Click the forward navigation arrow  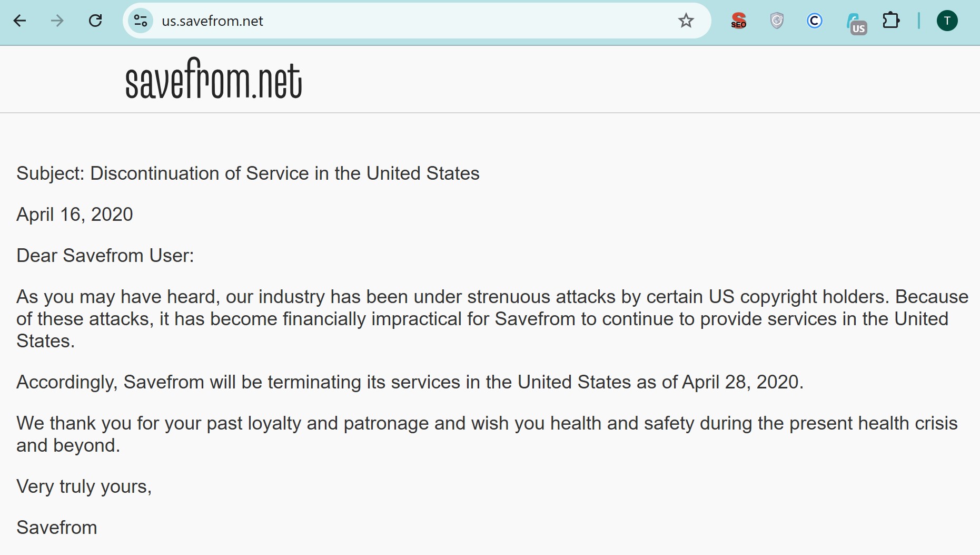pos(56,21)
